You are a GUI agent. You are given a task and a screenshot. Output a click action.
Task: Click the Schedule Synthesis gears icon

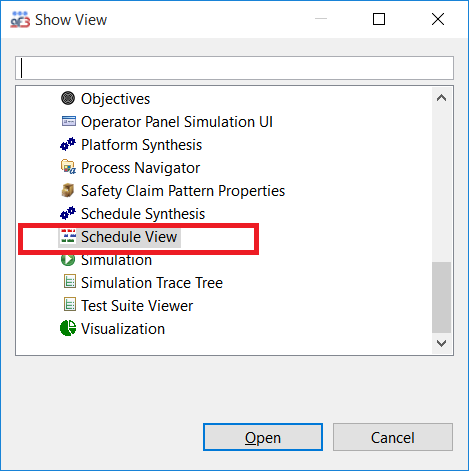tap(68, 213)
